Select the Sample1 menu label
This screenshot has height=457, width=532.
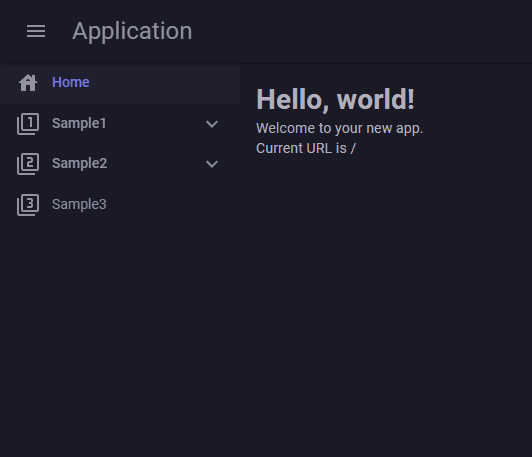[x=79, y=123]
